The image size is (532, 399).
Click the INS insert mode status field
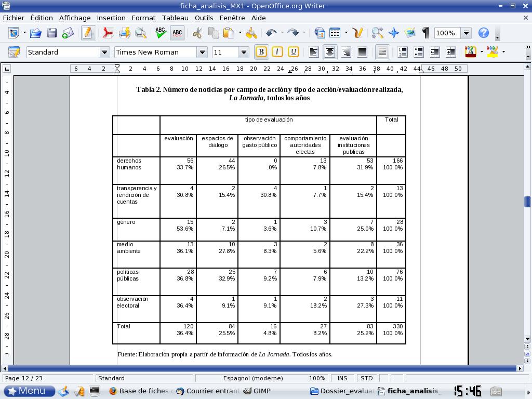click(342, 378)
